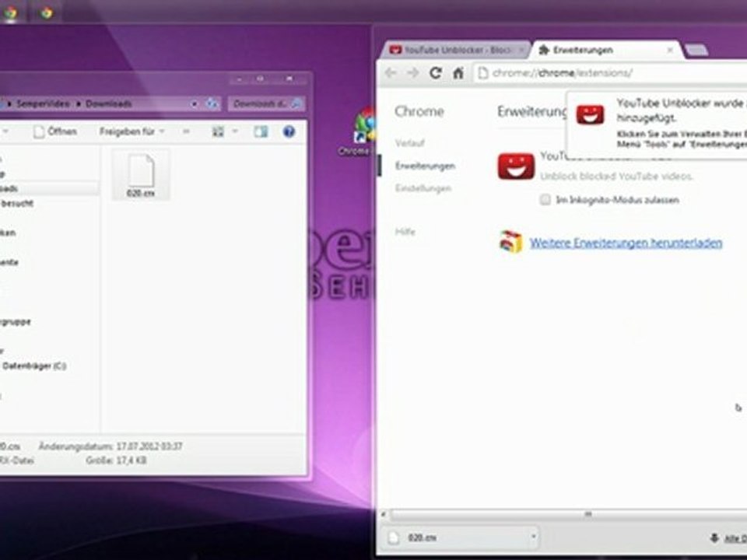Click the Explorer search magnifier icon
This screenshot has height=560, width=747.
296,103
